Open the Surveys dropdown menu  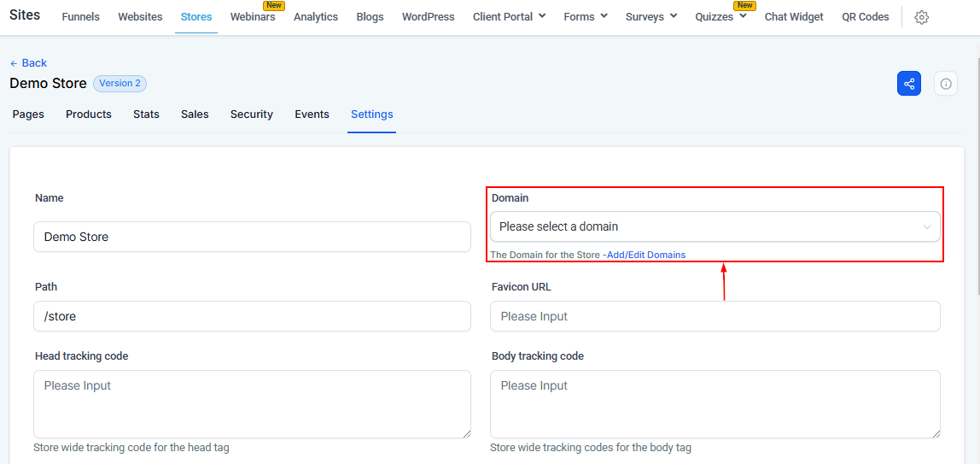tap(650, 17)
